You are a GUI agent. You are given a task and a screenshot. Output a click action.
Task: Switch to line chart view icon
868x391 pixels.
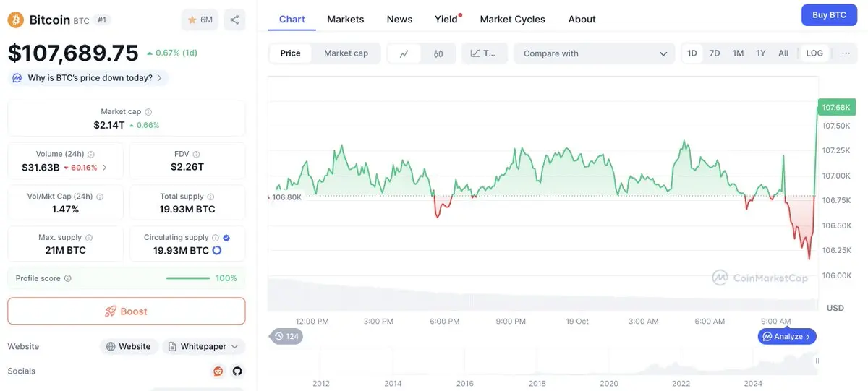[x=404, y=53]
